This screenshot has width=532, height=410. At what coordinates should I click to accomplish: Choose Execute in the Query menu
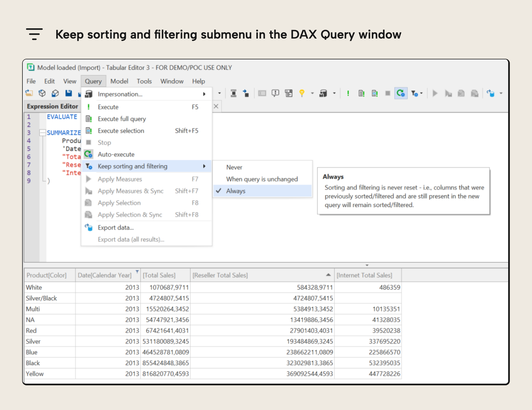tap(147, 107)
